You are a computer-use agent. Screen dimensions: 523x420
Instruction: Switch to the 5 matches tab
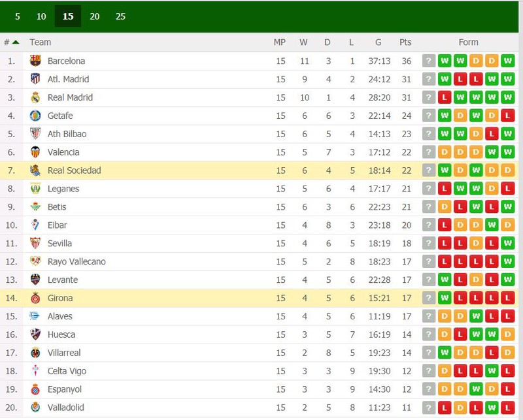18,16
